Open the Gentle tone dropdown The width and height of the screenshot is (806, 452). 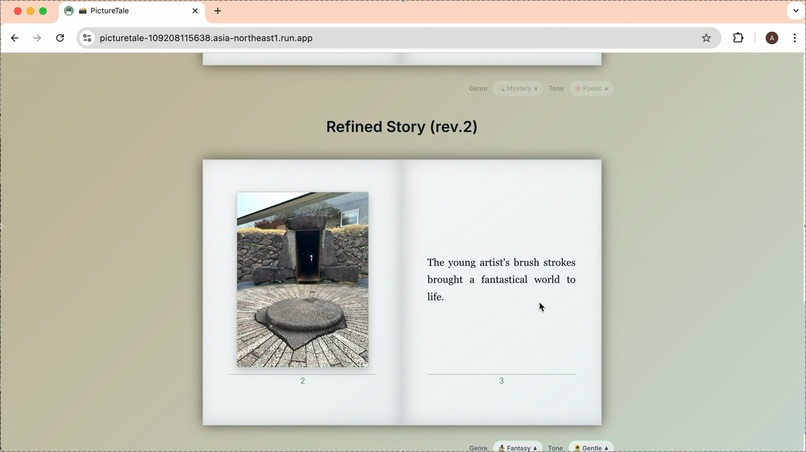(x=591, y=448)
